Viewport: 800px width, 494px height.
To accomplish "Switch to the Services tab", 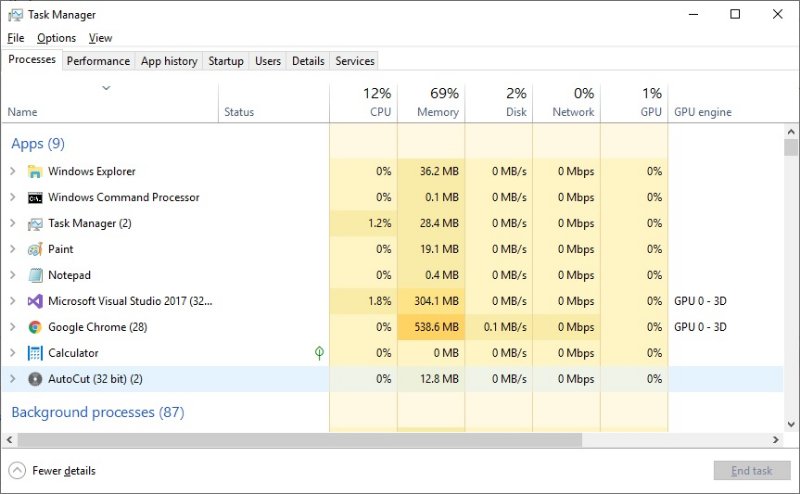I will click(355, 61).
